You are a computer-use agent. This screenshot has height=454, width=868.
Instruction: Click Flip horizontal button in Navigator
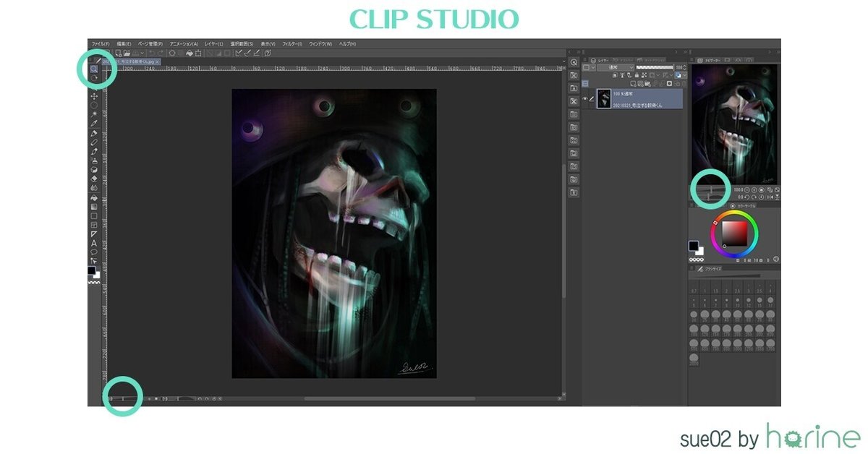770,197
